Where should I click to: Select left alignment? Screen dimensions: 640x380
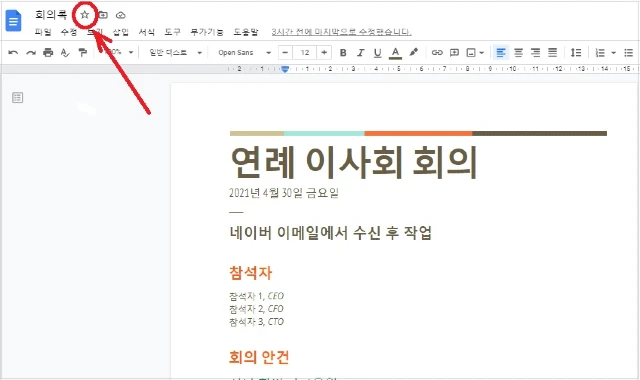tap(501, 53)
